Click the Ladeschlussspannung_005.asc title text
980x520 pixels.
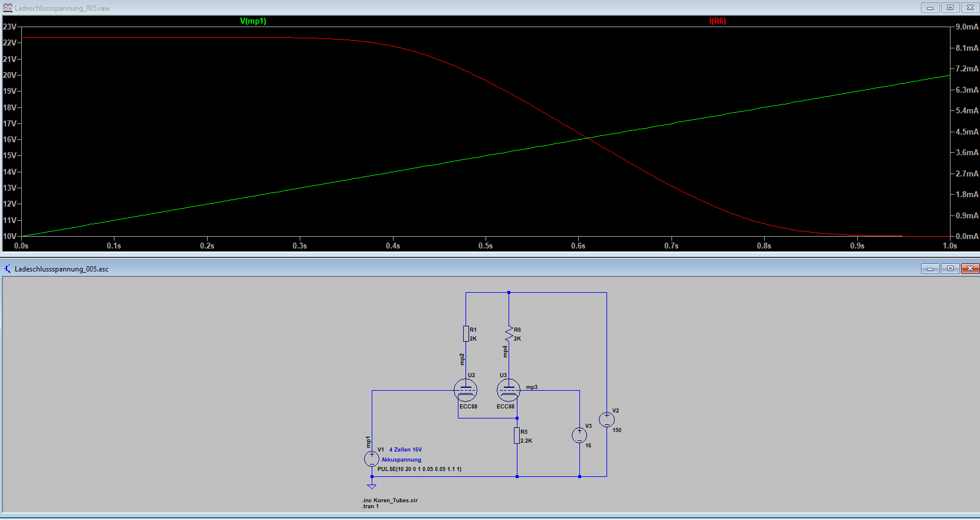tap(61, 269)
